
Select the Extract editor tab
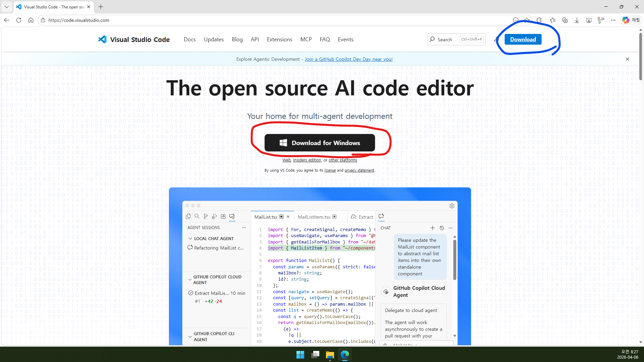[362, 217]
